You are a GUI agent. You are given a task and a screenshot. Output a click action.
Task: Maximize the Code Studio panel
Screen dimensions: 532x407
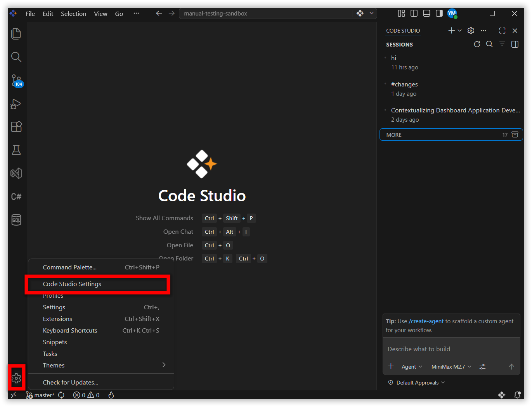coord(502,31)
